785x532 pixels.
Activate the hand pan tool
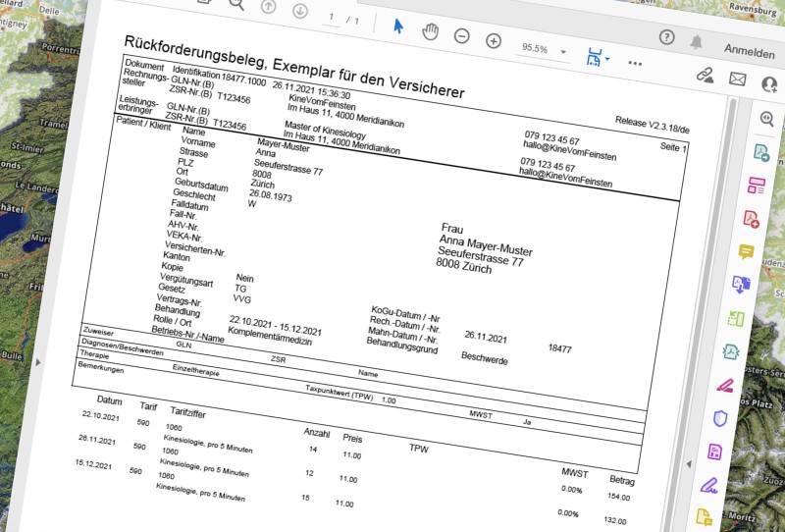point(430,31)
